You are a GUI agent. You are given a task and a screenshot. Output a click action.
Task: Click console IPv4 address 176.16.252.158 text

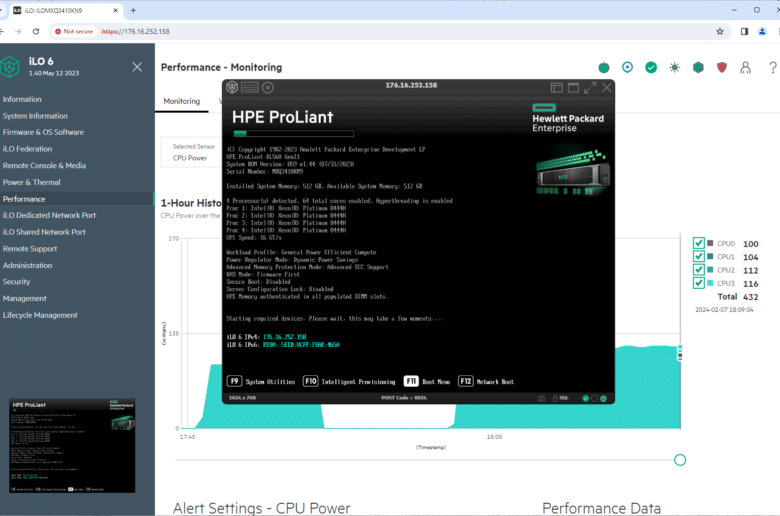coord(285,337)
